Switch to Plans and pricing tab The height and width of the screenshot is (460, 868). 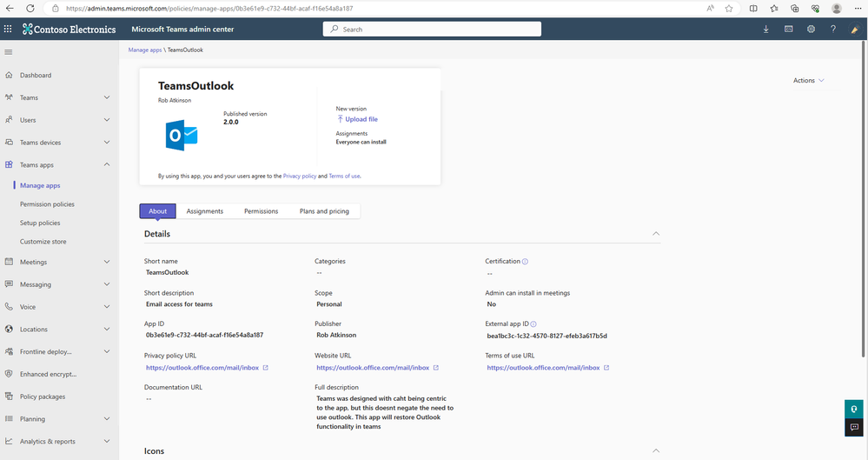(x=324, y=211)
